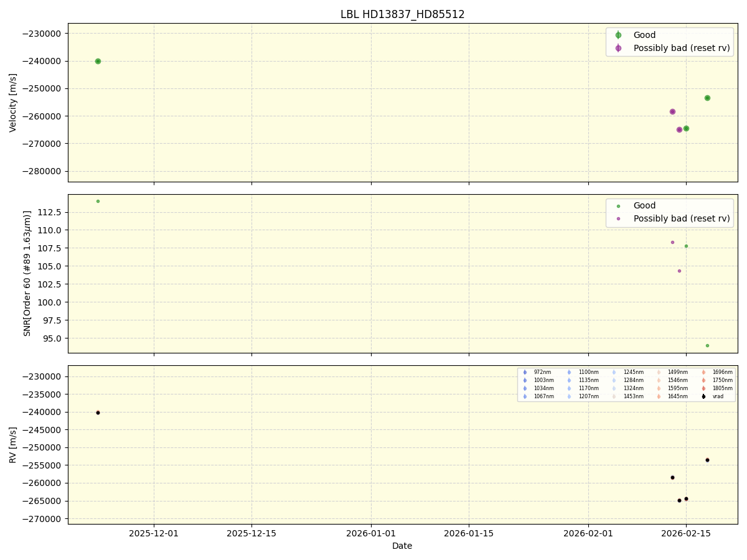This screenshot has width=747, height=560.
Task: Click the purple velocity point near -265000
Action: pyautogui.click(x=679, y=129)
